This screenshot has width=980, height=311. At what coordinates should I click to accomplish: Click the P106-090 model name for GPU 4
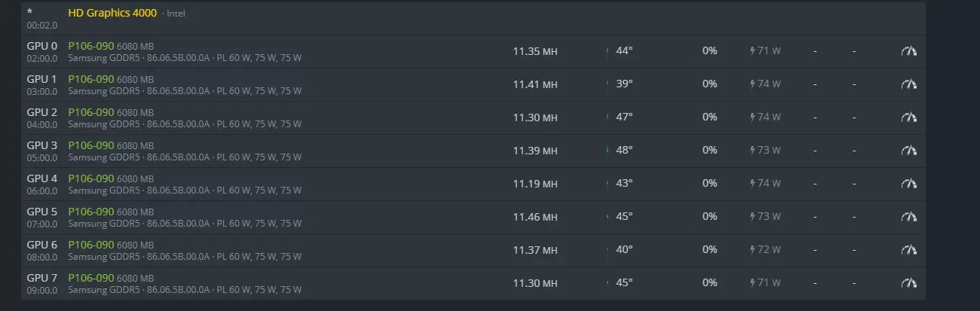[x=91, y=178]
